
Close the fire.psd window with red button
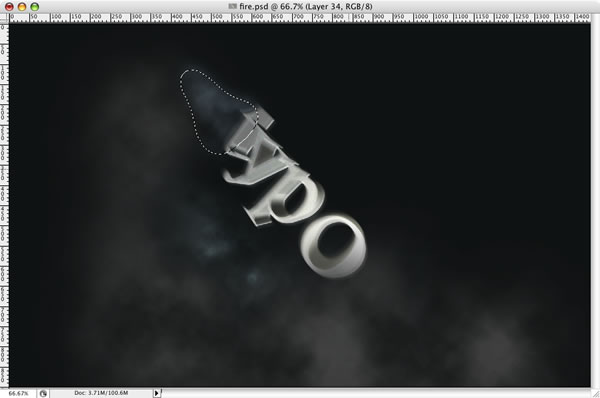pyautogui.click(x=9, y=7)
